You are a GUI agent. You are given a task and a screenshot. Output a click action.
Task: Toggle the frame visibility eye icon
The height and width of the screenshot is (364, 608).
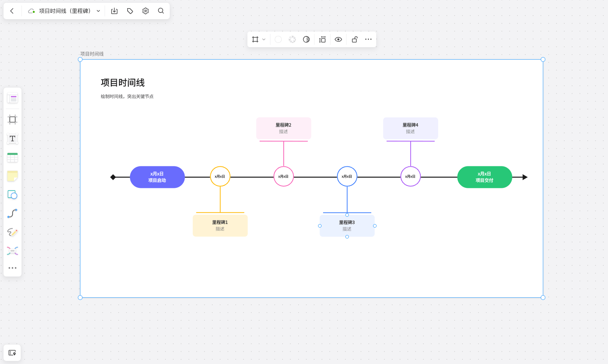[338, 39]
